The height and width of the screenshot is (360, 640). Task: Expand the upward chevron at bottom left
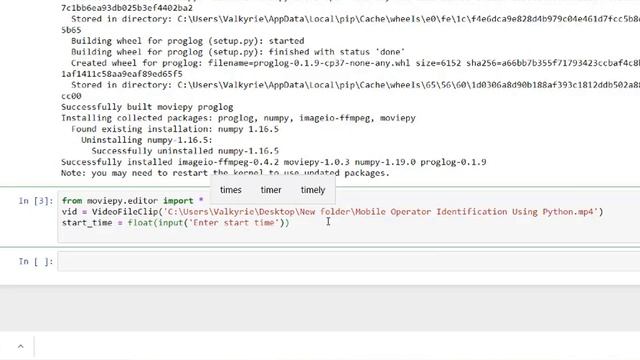tap(21, 347)
